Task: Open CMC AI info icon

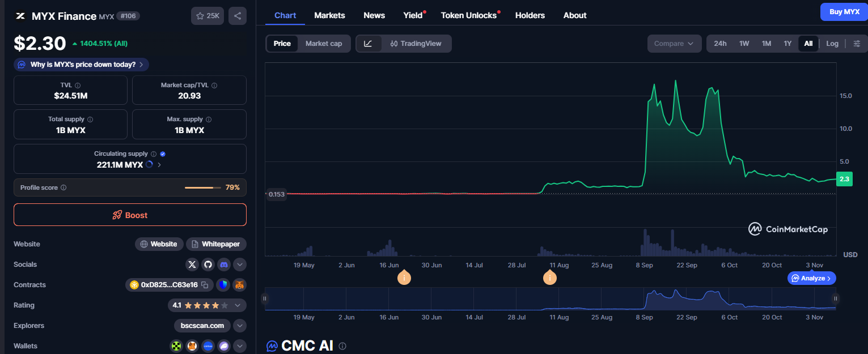Action: coord(342,346)
